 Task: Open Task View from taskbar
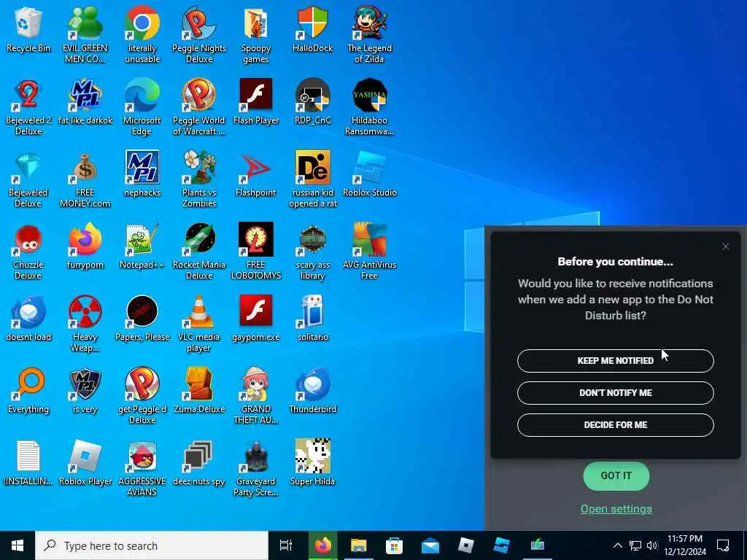(286, 545)
